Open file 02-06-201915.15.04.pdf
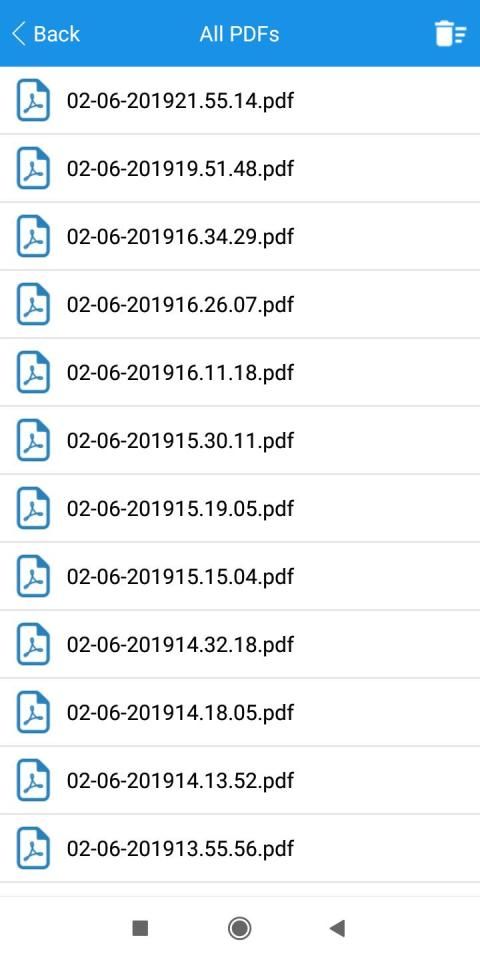Screen dimensions: 480x960 tap(240, 576)
